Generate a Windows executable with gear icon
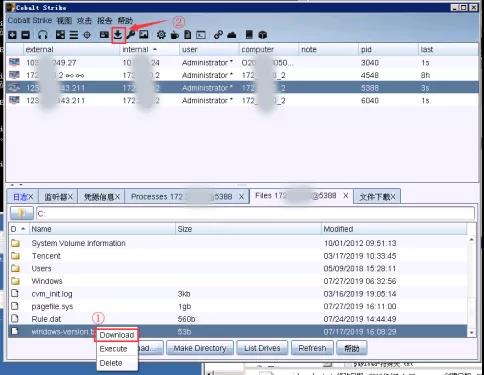This screenshot has width=484, height=375. [161, 35]
